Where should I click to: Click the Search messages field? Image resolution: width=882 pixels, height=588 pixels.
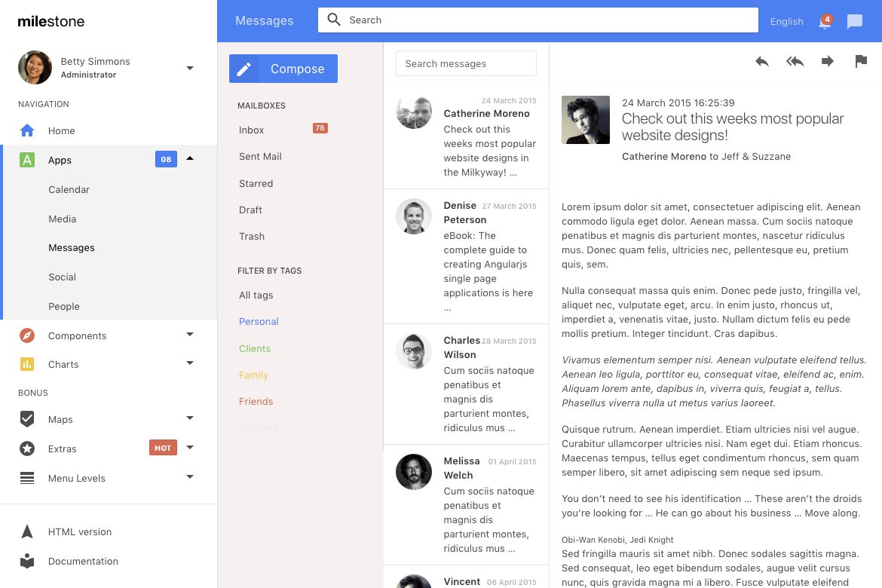coord(467,63)
